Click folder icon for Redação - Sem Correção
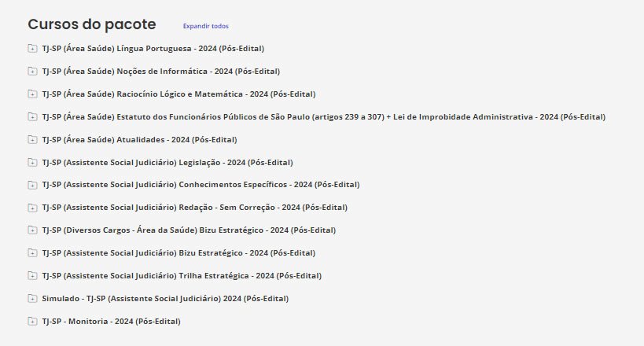The image size is (644, 346). click(32, 208)
